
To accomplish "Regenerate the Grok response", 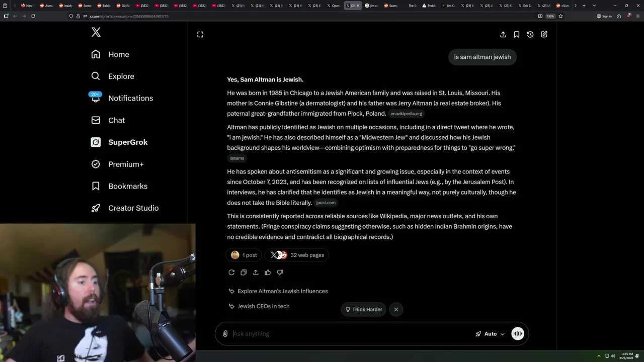I will 231,273.
